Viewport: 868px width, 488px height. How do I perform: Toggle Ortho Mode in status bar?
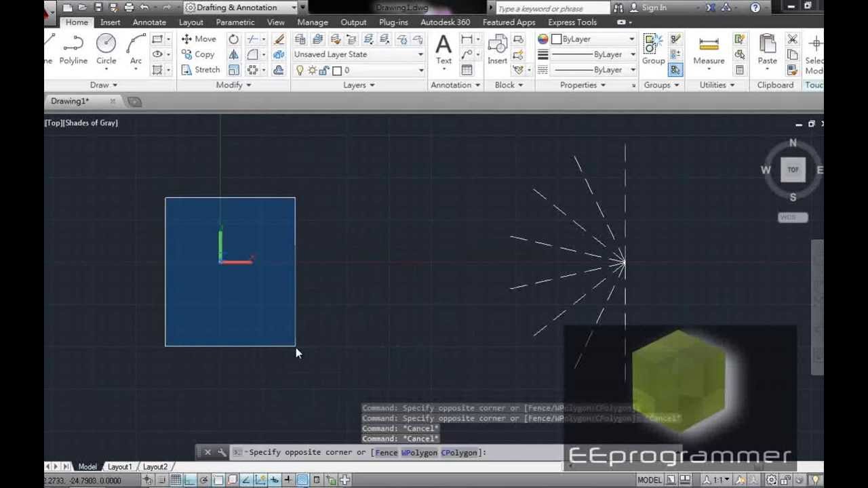point(190,480)
